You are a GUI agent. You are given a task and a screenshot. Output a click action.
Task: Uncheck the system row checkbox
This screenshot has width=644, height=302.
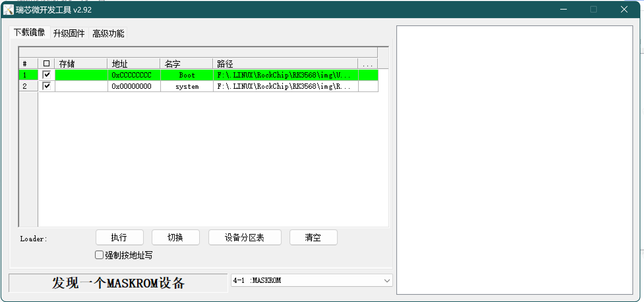click(x=47, y=86)
